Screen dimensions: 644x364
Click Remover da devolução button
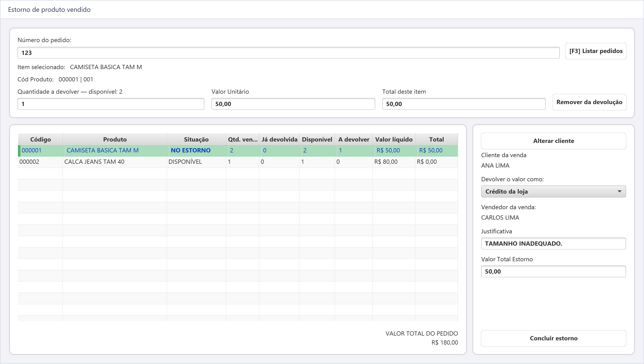pyautogui.click(x=589, y=102)
